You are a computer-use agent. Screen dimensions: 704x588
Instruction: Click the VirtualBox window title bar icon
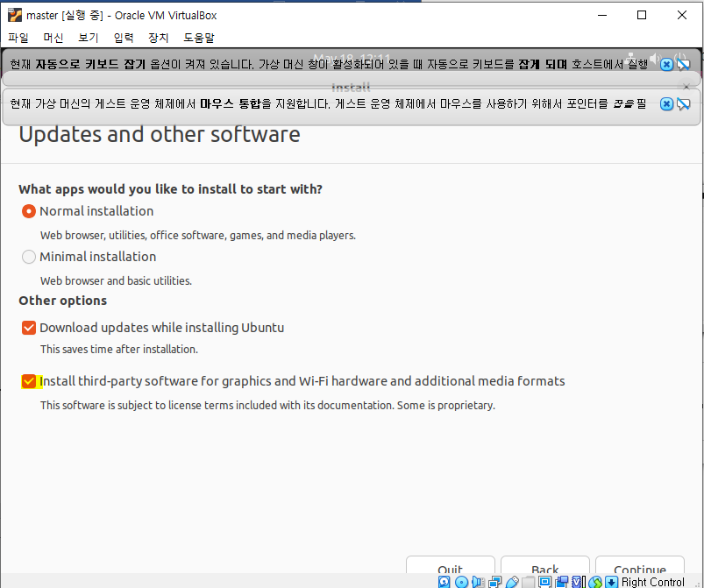(15, 15)
